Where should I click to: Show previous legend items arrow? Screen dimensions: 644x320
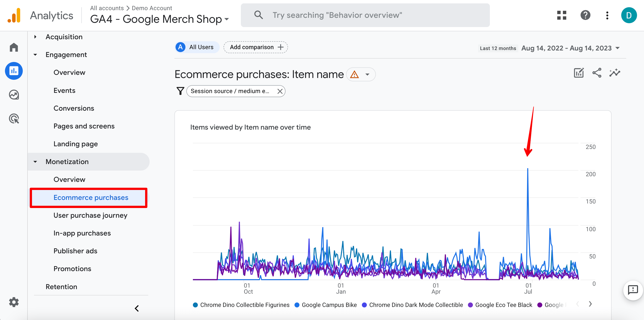click(x=577, y=304)
